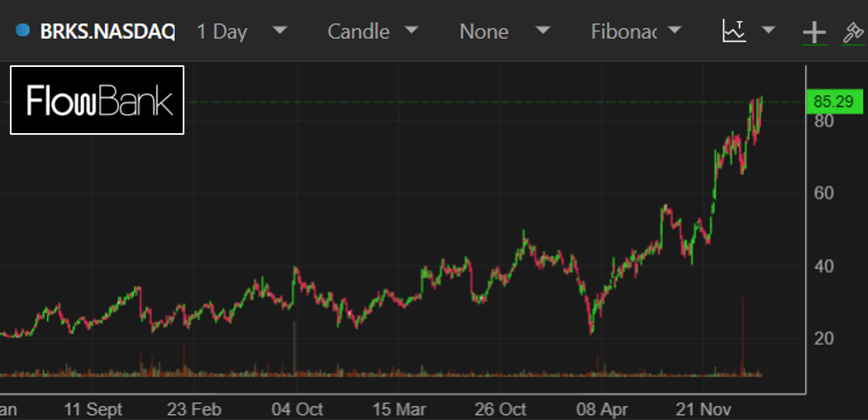Click the 20 level on price axis
Image resolution: width=868 pixels, height=420 pixels.
(823, 338)
